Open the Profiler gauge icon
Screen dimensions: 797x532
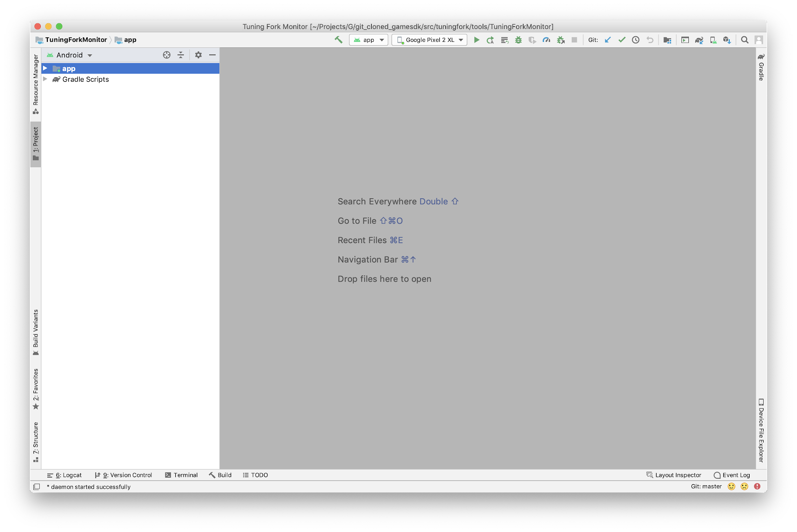(x=546, y=40)
